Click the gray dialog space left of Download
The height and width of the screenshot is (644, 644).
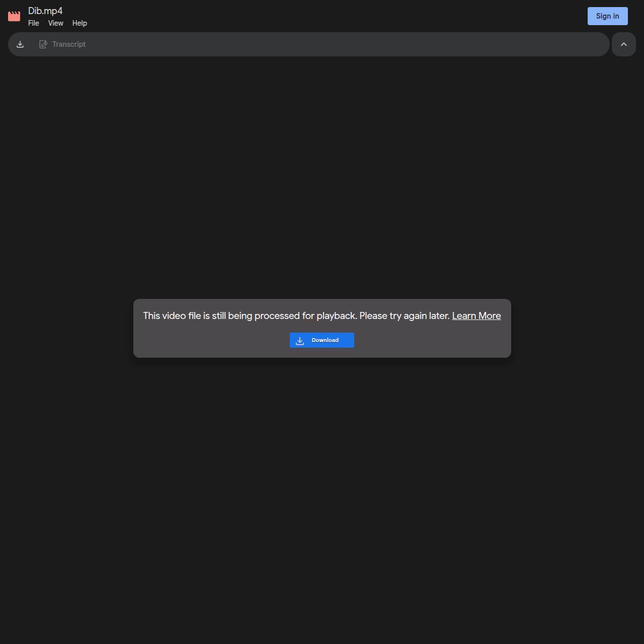(x=211, y=341)
